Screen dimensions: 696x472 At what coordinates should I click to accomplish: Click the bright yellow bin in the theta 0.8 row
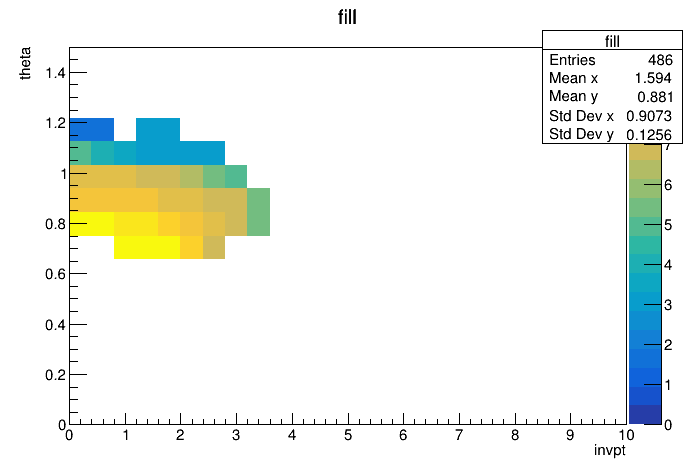click(x=91, y=224)
